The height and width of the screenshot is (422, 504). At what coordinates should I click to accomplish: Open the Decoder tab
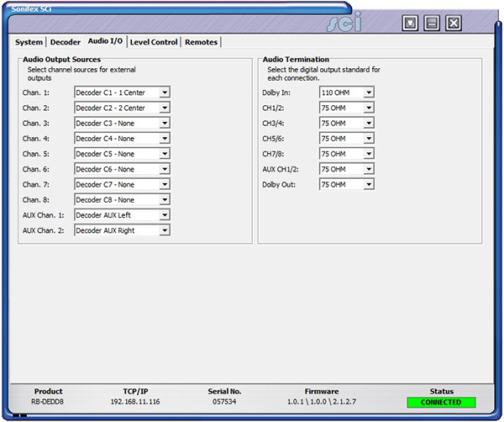tap(66, 42)
